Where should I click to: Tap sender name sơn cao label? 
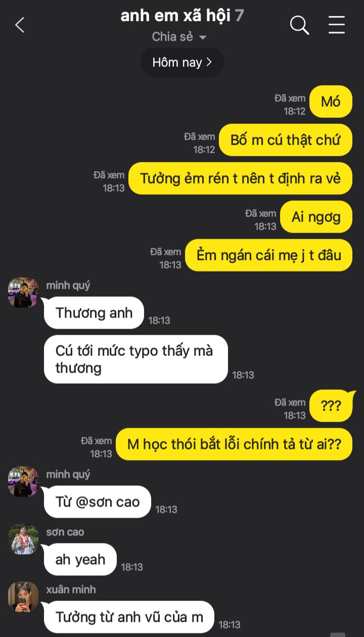point(65,532)
